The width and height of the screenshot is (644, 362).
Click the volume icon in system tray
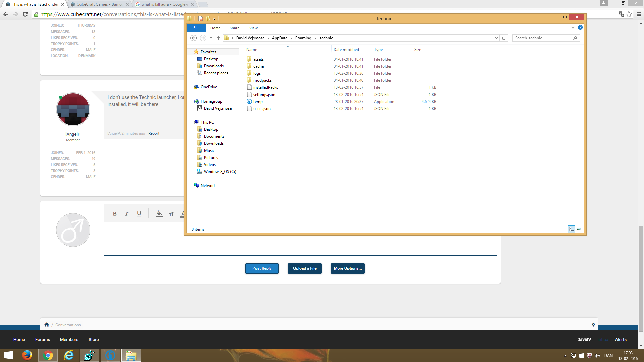(597, 356)
